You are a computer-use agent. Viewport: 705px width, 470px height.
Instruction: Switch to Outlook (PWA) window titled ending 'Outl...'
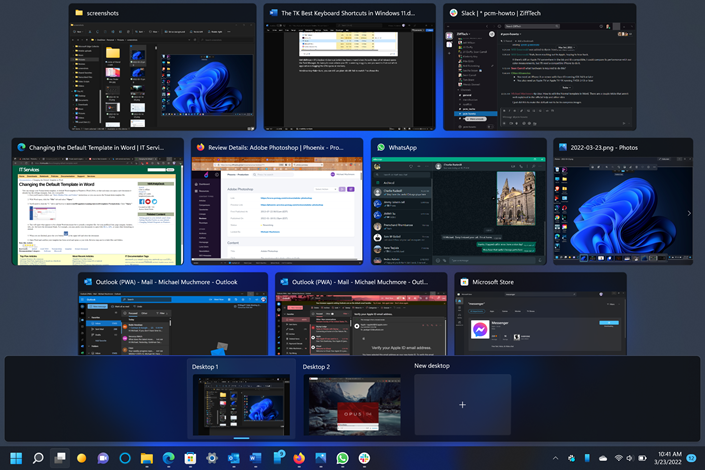pos(361,314)
